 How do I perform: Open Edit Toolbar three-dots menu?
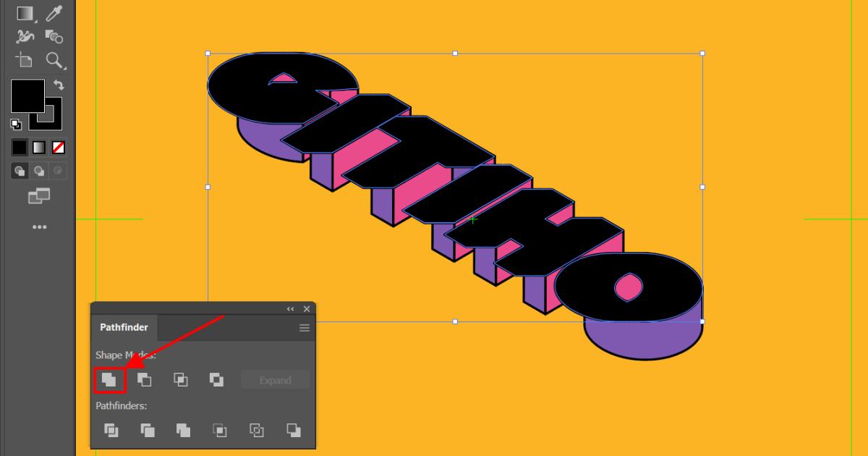coord(40,227)
